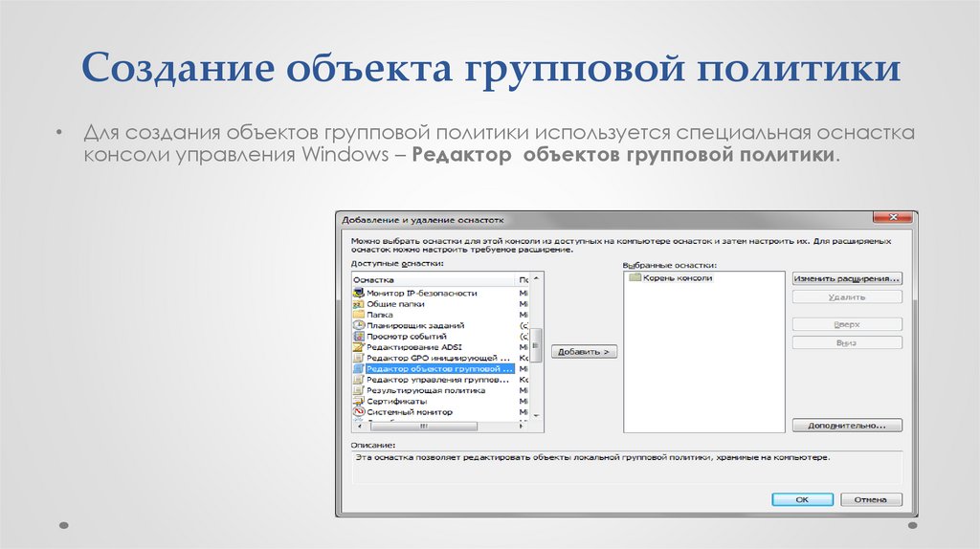Click the Выбранные оснастки label
Image resolution: width=980 pixels, height=549 pixels.
(669, 266)
